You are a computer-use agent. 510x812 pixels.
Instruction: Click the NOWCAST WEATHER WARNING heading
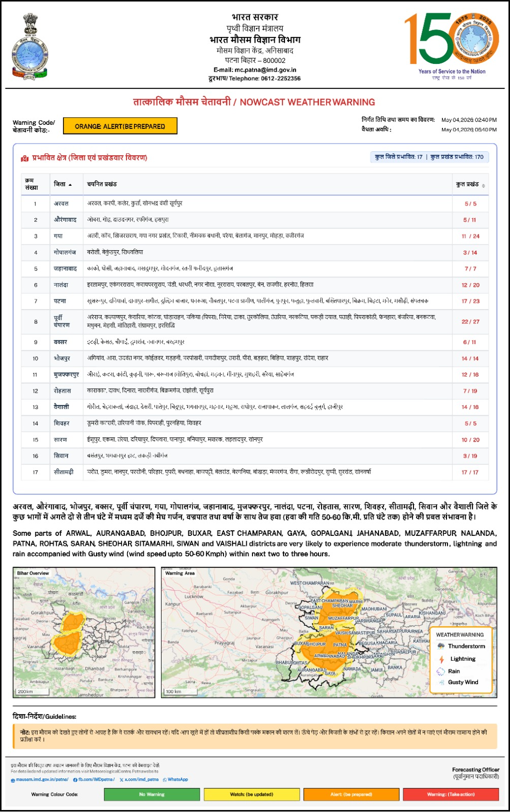point(307,102)
